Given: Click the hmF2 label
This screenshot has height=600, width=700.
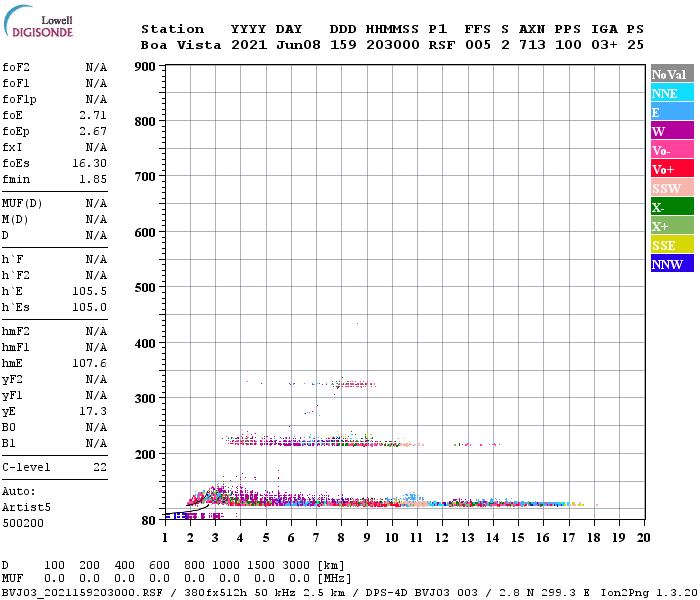Looking at the screenshot, I should tap(16, 331).
